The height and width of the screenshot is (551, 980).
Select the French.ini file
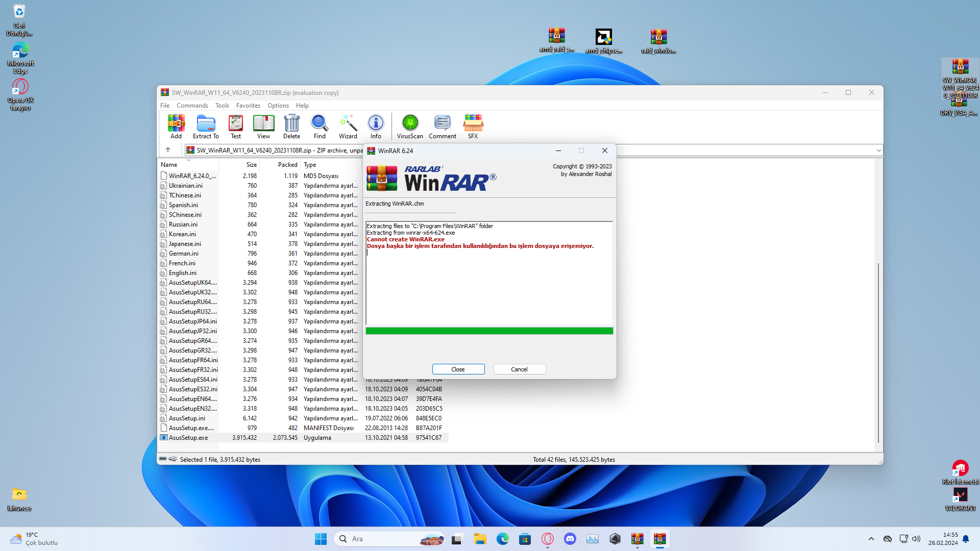point(182,263)
